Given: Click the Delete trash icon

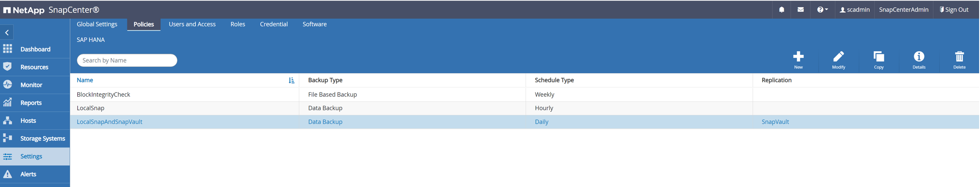Looking at the screenshot, I should pyautogui.click(x=959, y=57).
